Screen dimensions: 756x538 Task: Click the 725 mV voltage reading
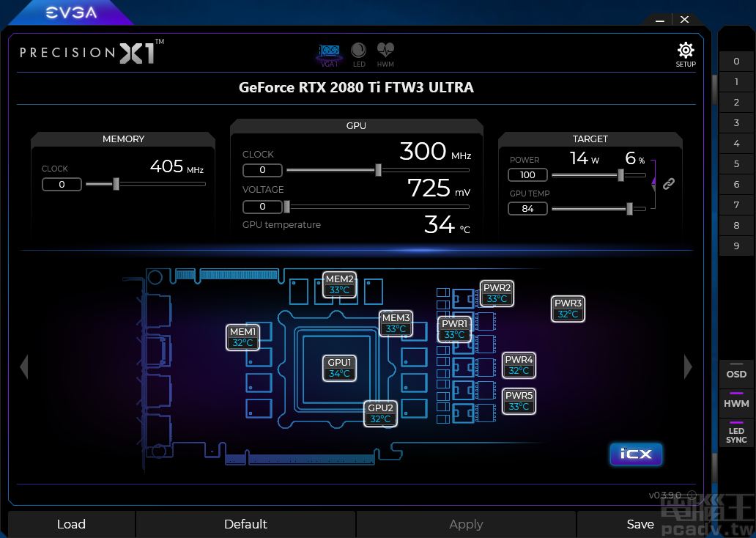pyautogui.click(x=439, y=188)
